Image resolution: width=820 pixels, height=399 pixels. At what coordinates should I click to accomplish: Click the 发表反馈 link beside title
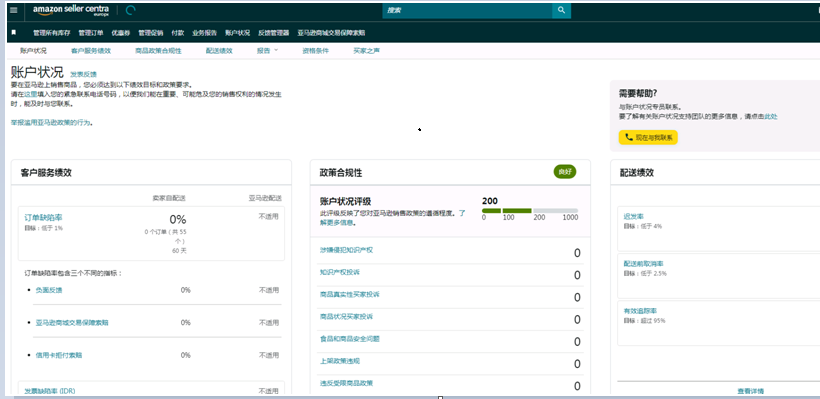pos(84,74)
